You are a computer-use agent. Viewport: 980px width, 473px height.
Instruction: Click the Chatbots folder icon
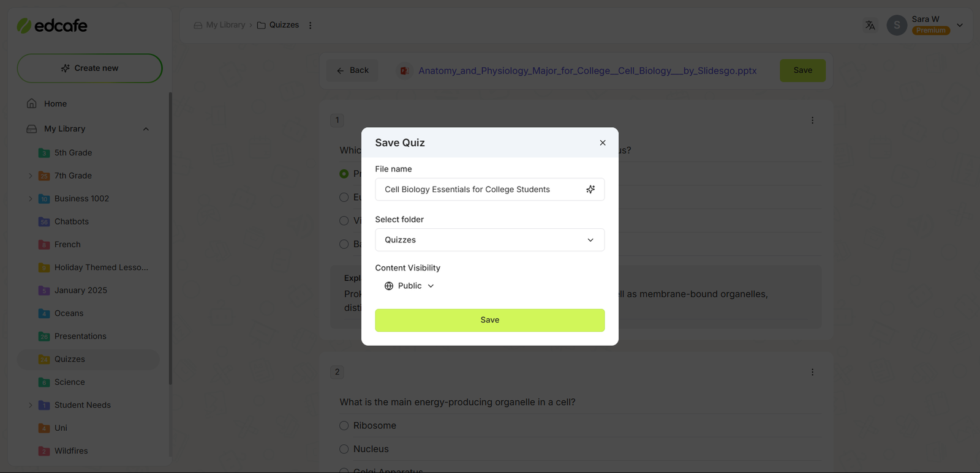tap(44, 222)
